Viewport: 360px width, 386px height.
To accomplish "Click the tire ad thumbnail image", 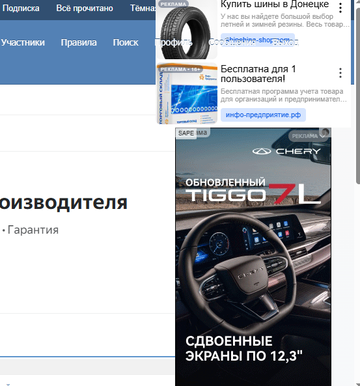I will point(187,30).
